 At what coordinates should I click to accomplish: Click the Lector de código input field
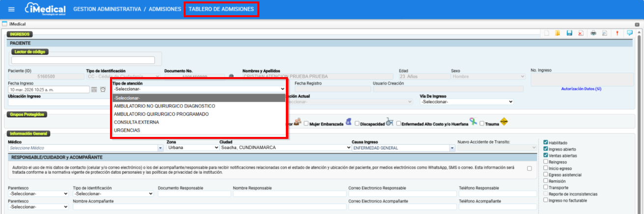coord(83,60)
